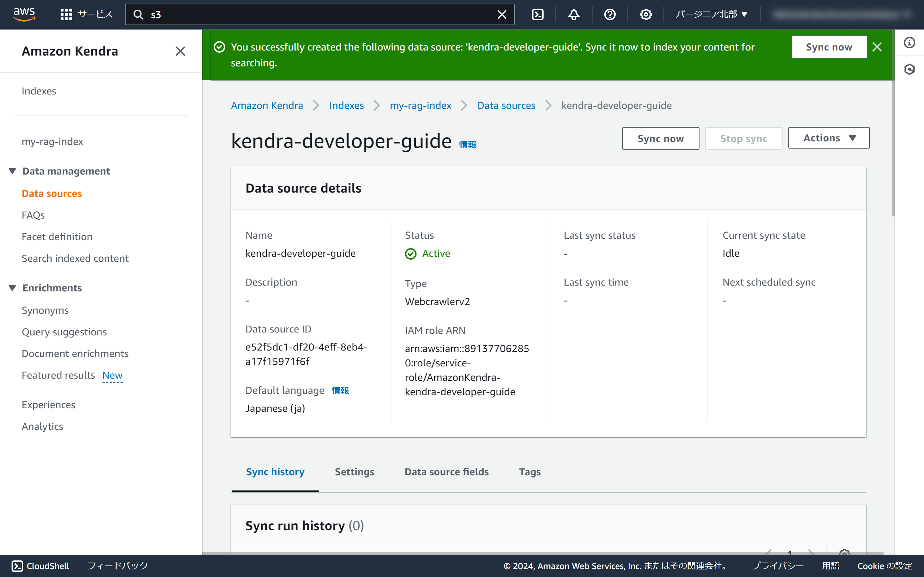Collapse the Data management section
The height and width of the screenshot is (577, 924).
[12, 171]
